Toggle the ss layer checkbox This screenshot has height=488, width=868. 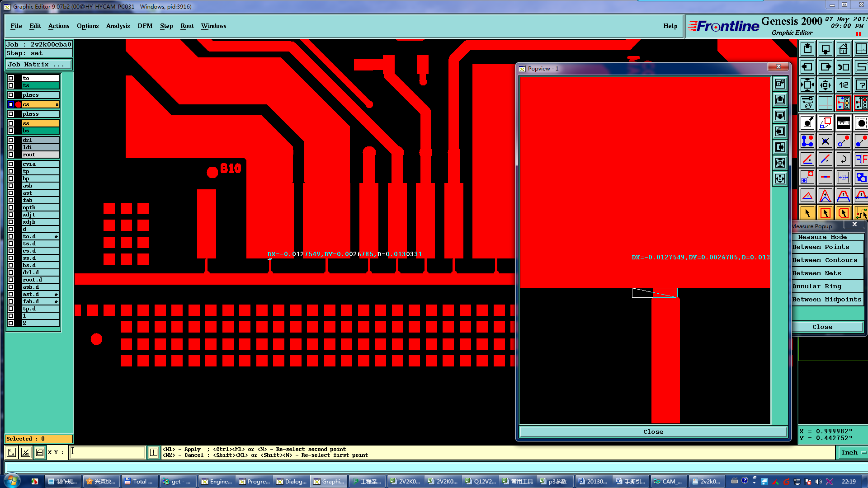[11, 123]
